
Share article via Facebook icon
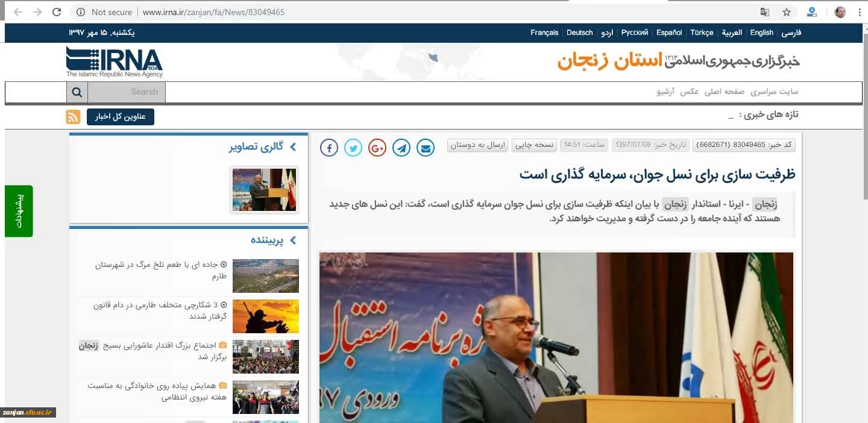(x=329, y=148)
